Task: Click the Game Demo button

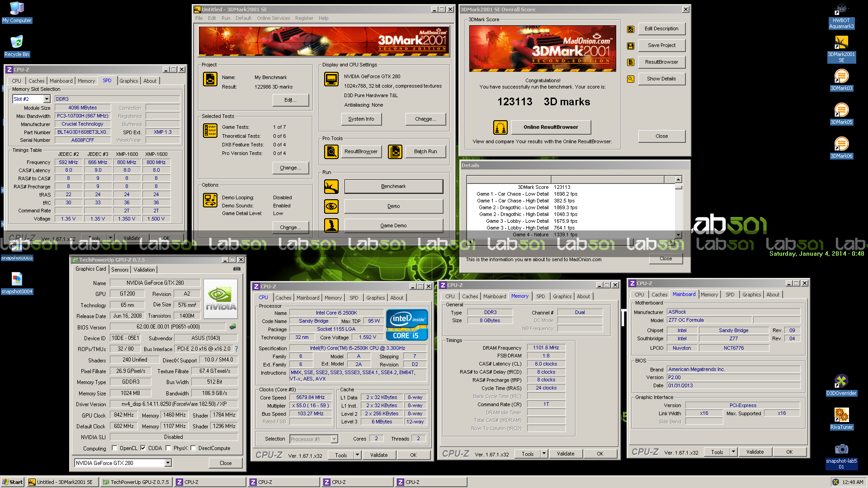Action: 393,225
